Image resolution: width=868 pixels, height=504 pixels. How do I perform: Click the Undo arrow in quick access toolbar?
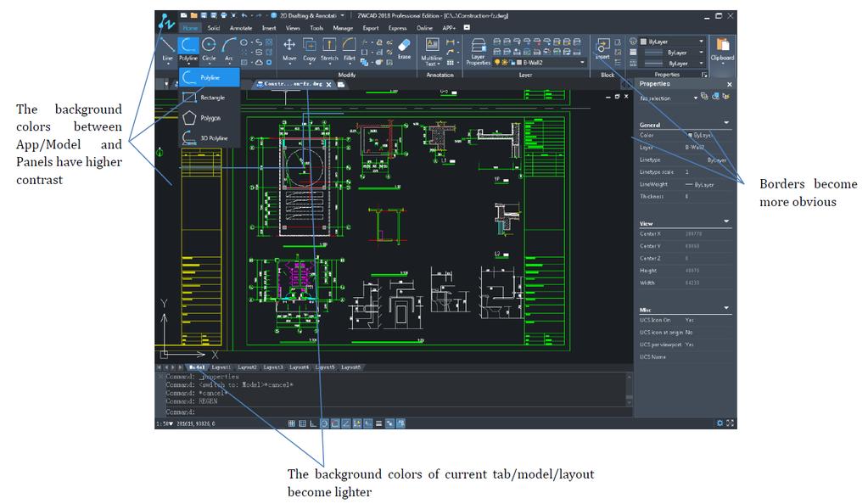point(244,15)
